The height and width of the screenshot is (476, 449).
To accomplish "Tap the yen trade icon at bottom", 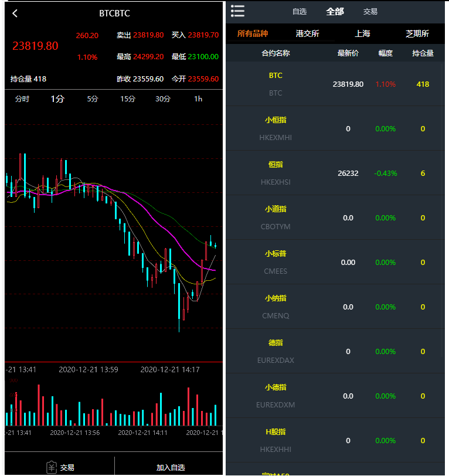I will [x=52, y=467].
